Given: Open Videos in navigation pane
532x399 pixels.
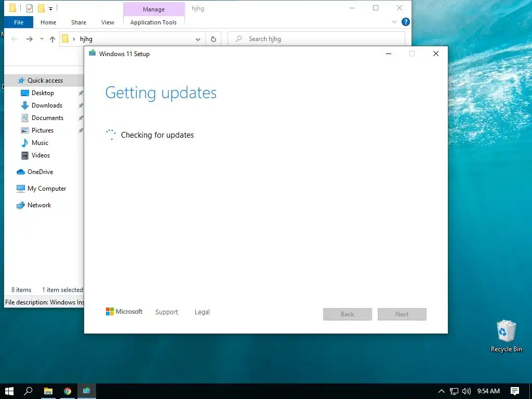Looking at the screenshot, I should point(41,155).
